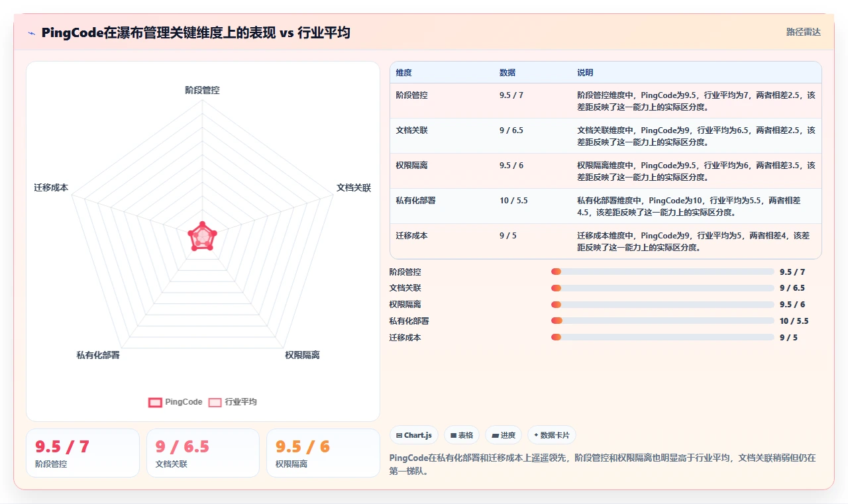The image size is (848, 504).
Task: Select the Chart.js chip
Action: [x=413, y=435]
